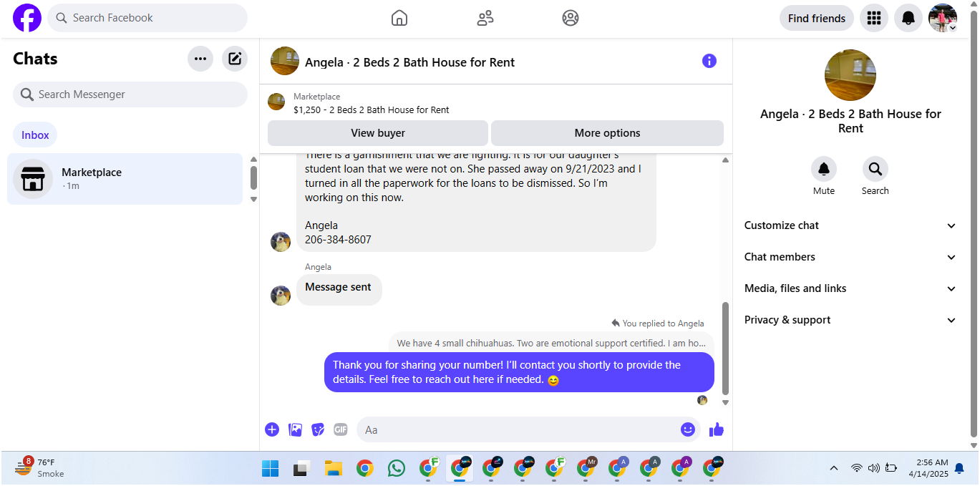980x486 pixels.
Task: Click the More options button
Action: point(607,133)
